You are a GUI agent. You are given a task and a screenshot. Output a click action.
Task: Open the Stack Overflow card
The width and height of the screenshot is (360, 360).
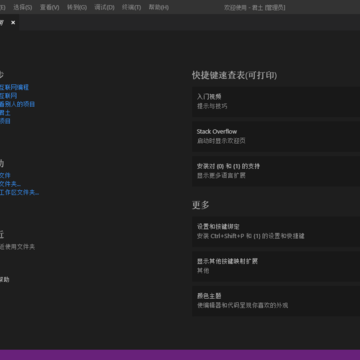tap(276, 136)
